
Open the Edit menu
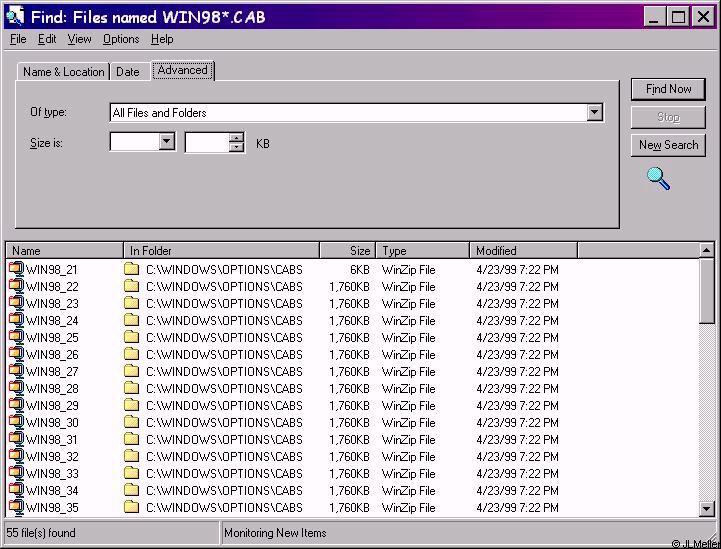(47, 39)
